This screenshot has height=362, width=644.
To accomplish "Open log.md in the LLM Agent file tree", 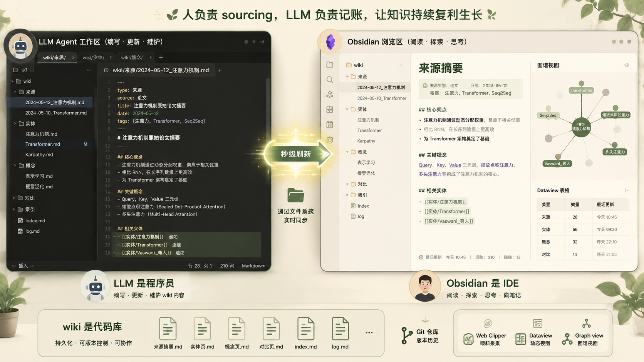I will point(32,231).
